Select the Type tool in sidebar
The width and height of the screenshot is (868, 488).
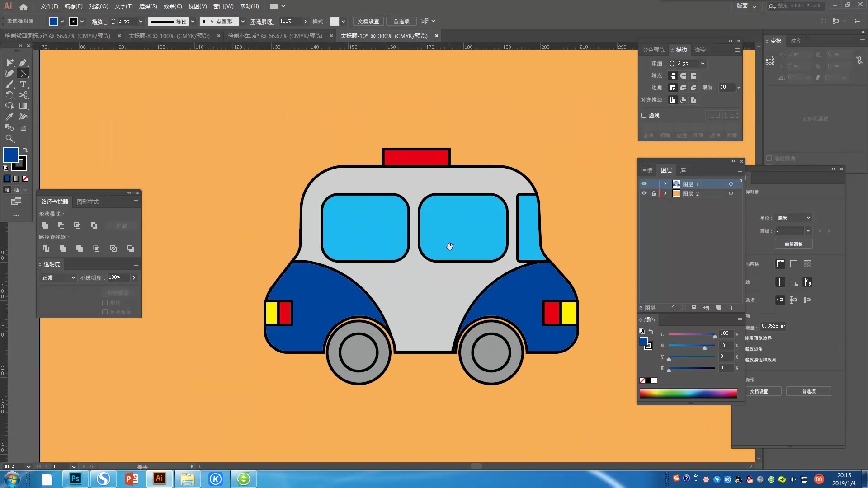23,84
